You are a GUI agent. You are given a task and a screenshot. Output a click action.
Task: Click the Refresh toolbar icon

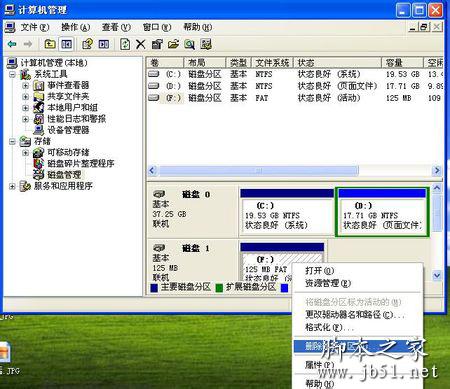pyautogui.click(x=125, y=44)
